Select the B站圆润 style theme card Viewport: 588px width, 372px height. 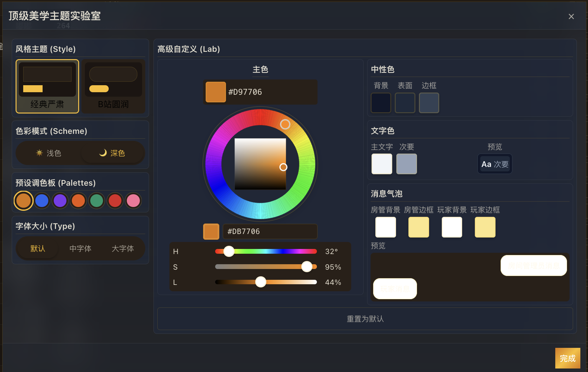(x=113, y=86)
